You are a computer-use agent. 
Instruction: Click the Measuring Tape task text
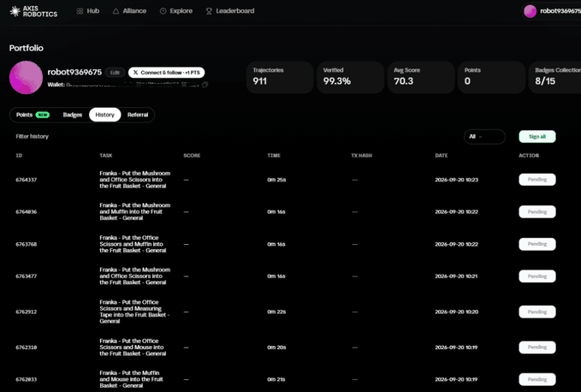coord(134,312)
